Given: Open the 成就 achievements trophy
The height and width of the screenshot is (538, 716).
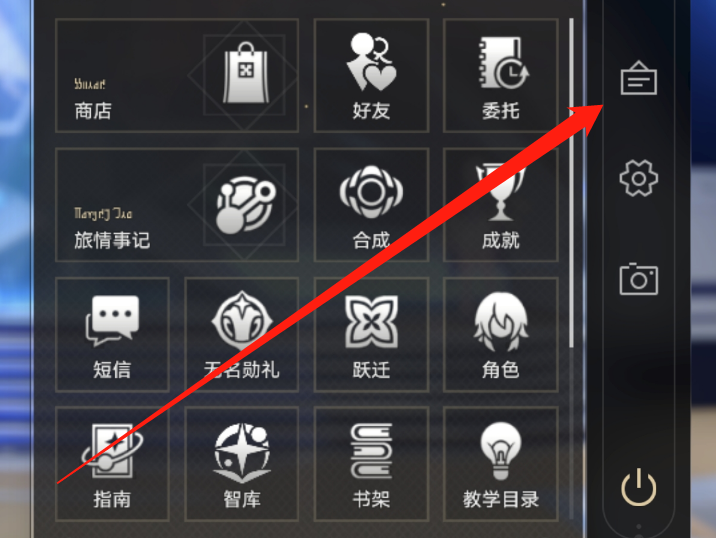Looking at the screenshot, I should click(x=501, y=205).
